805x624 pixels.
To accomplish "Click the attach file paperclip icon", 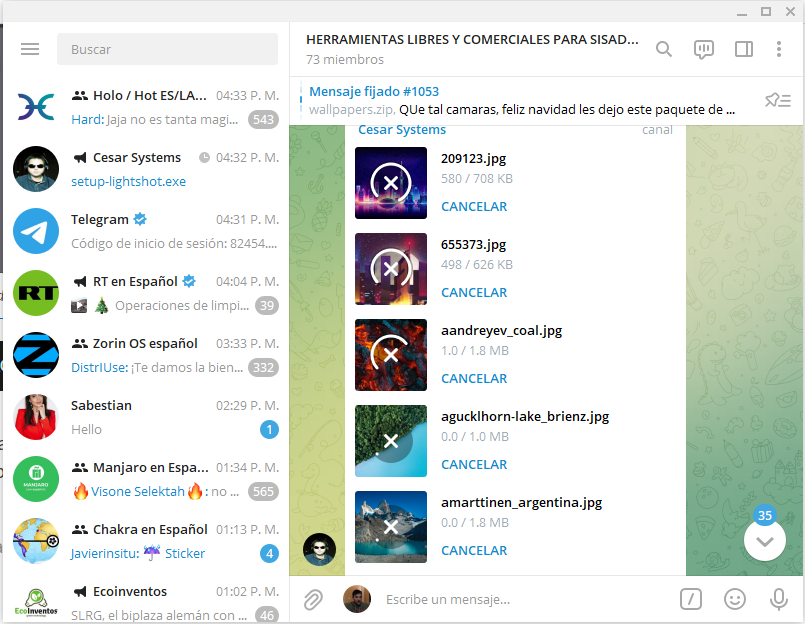I will 314,599.
